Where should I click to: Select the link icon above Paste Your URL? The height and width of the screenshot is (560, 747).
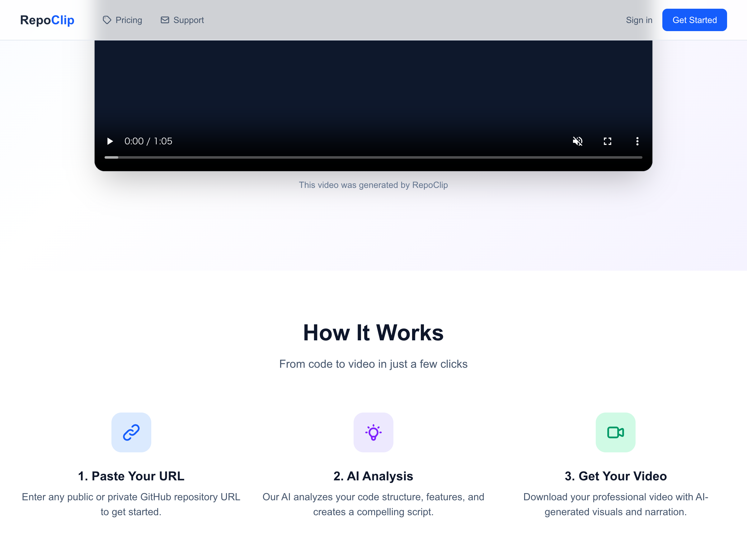[131, 432]
